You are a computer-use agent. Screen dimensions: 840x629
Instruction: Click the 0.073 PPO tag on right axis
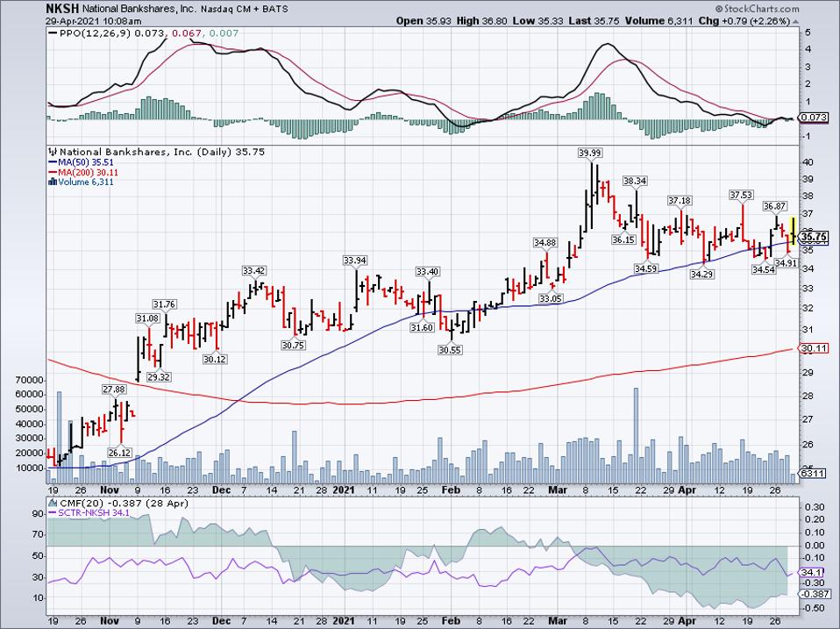pyautogui.click(x=814, y=118)
